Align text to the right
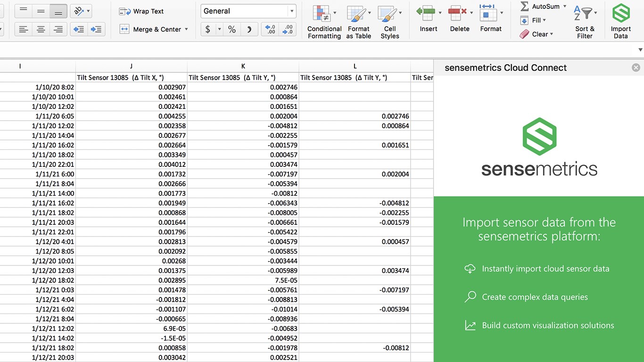Image resolution: width=644 pixels, height=362 pixels. point(58,29)
